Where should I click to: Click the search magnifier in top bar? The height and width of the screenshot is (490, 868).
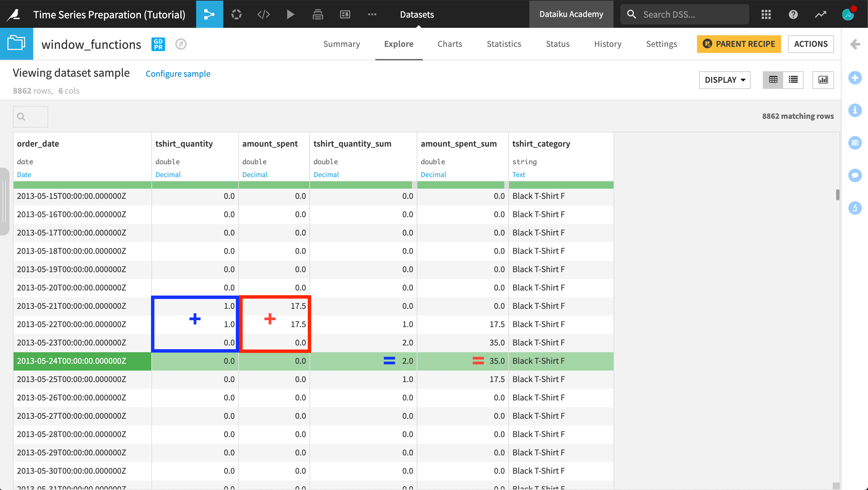coord(631,14)
